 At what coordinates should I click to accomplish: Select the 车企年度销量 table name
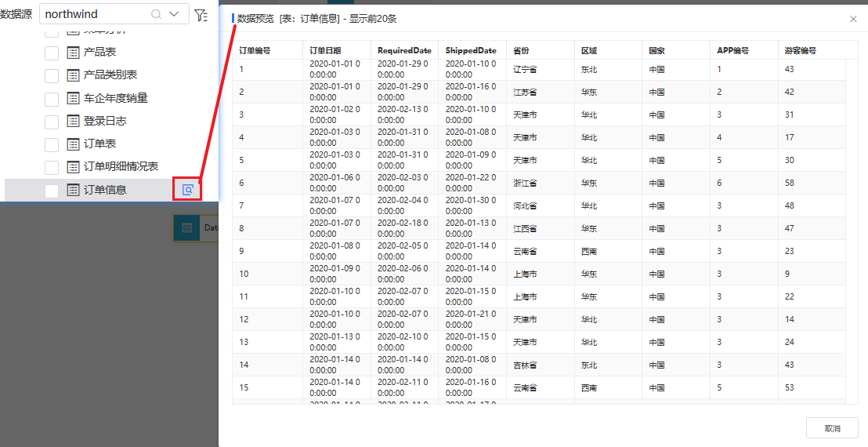point(116,98)
